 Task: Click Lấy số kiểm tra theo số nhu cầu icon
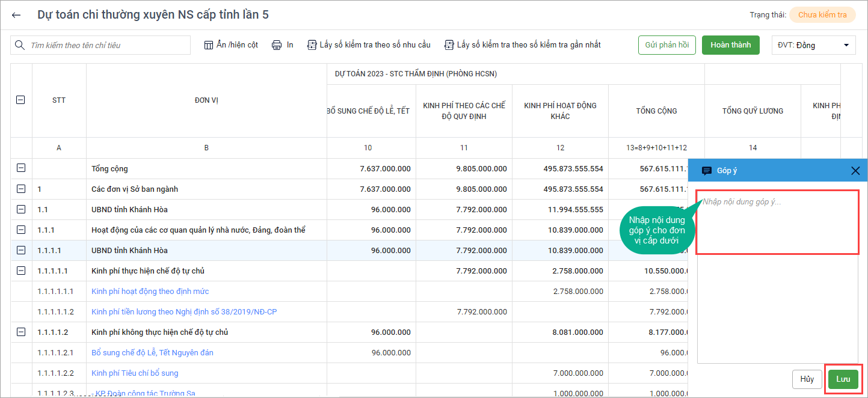pos(312,45)
